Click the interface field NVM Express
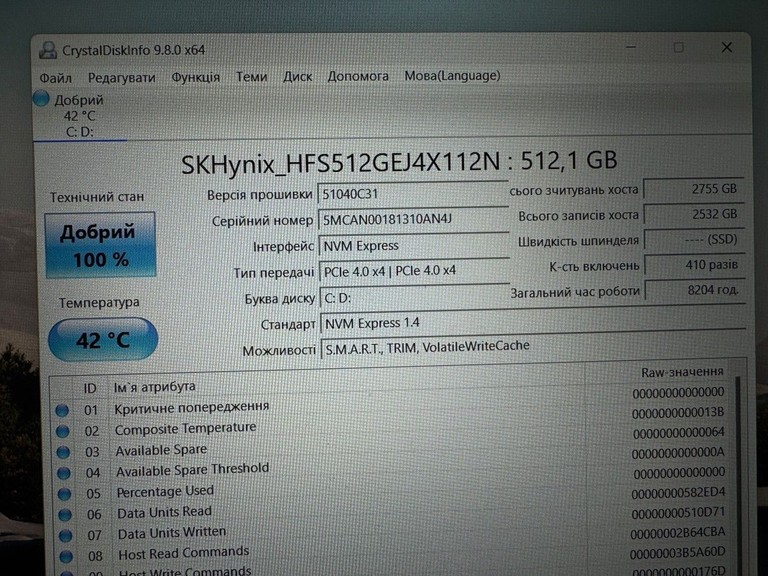Viewport: 768px width, 576px height. (x=413, y=245)
